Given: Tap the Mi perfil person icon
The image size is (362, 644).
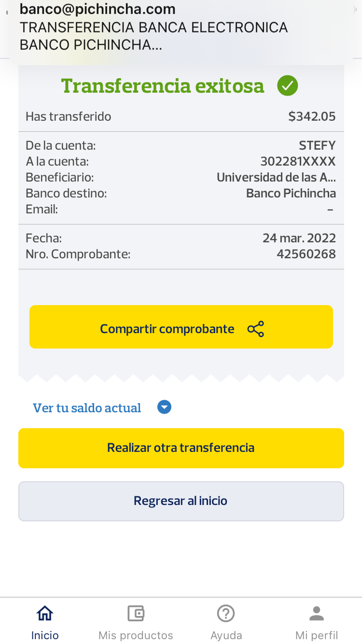Looking at the screenshot, I should click(x=317, y=614).
